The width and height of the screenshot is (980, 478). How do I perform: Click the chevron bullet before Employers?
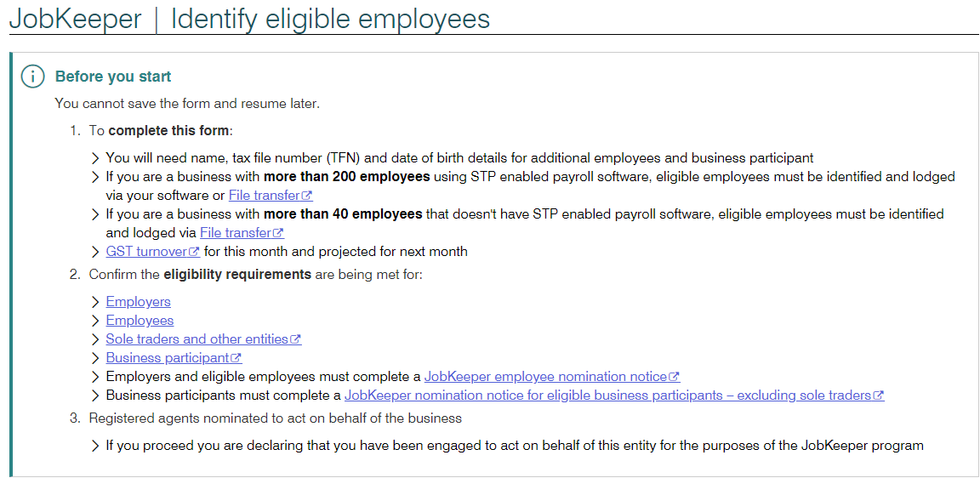95,303
